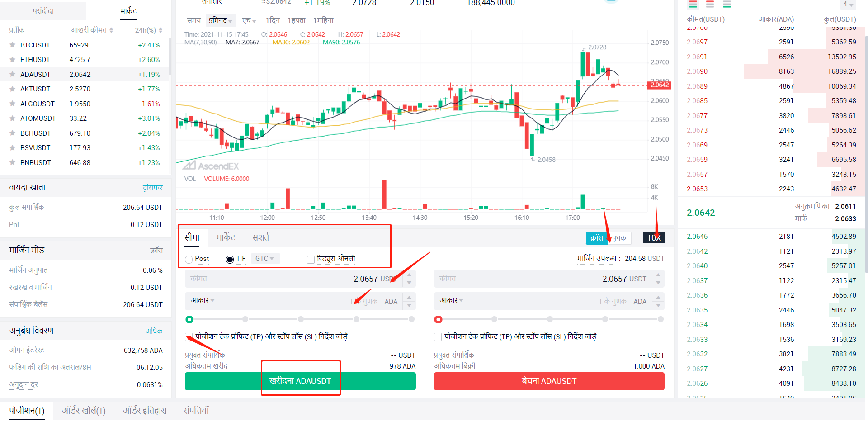
Task: Decrease the sell size with down arrow
Action: coord(658,305)
